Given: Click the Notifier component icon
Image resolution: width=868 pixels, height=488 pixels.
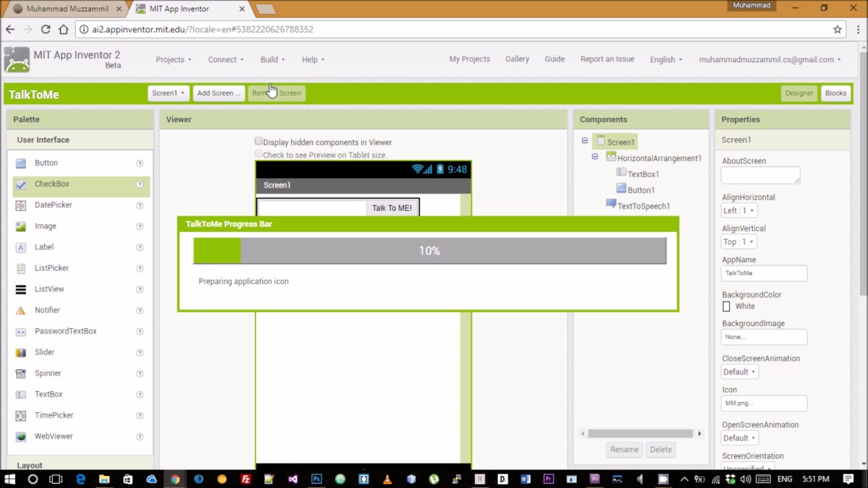Looking at the screenshot, I should pos(20,310).
